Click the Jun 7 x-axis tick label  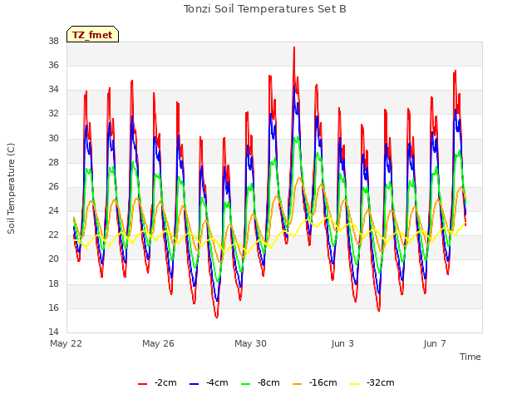tap(435, 343)
